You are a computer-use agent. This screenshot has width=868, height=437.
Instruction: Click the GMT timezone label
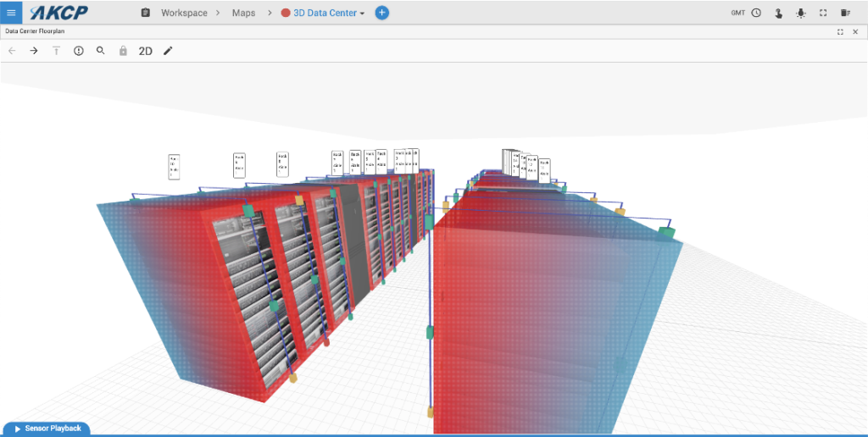pyautogui.click(x=738, y=13)
